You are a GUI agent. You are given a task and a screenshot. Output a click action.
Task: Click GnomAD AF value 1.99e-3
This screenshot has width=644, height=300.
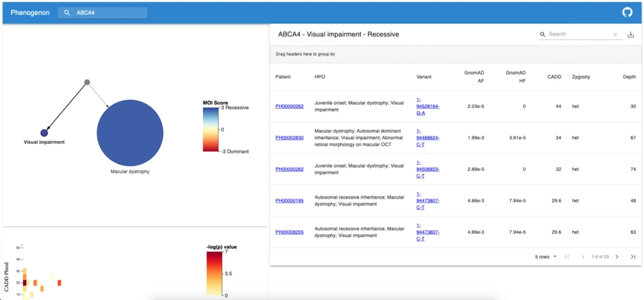click(476, 138)
